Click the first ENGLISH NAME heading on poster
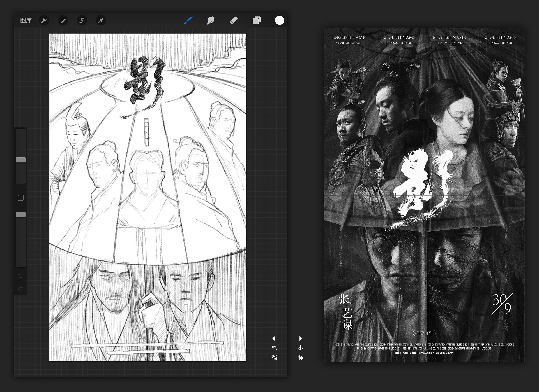This screenshot has height=392, width=539. 348,37
